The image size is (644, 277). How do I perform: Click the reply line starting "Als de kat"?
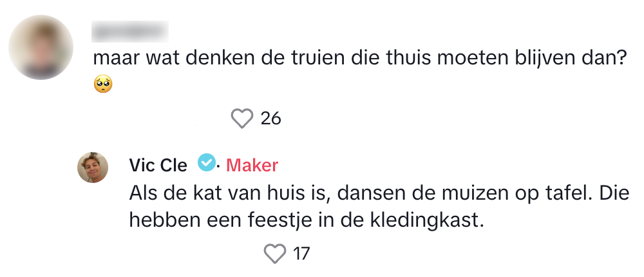(379, 193)
